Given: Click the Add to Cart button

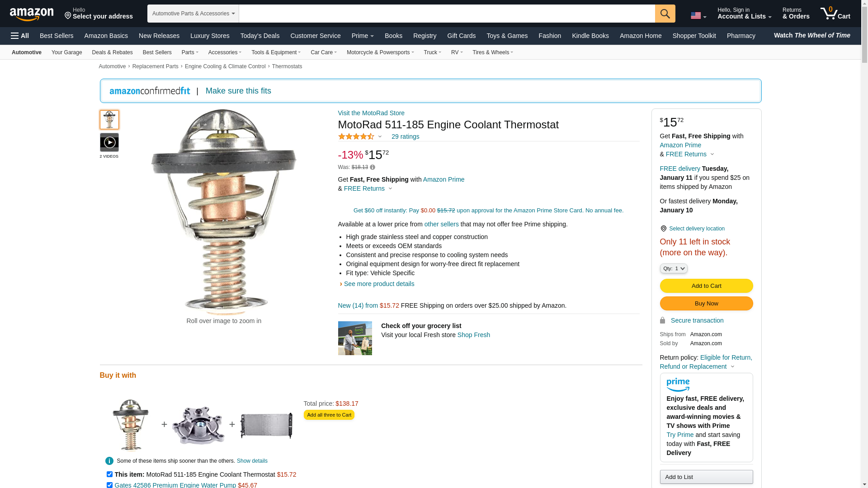Looking at the screenshot, I should (706, 286).
